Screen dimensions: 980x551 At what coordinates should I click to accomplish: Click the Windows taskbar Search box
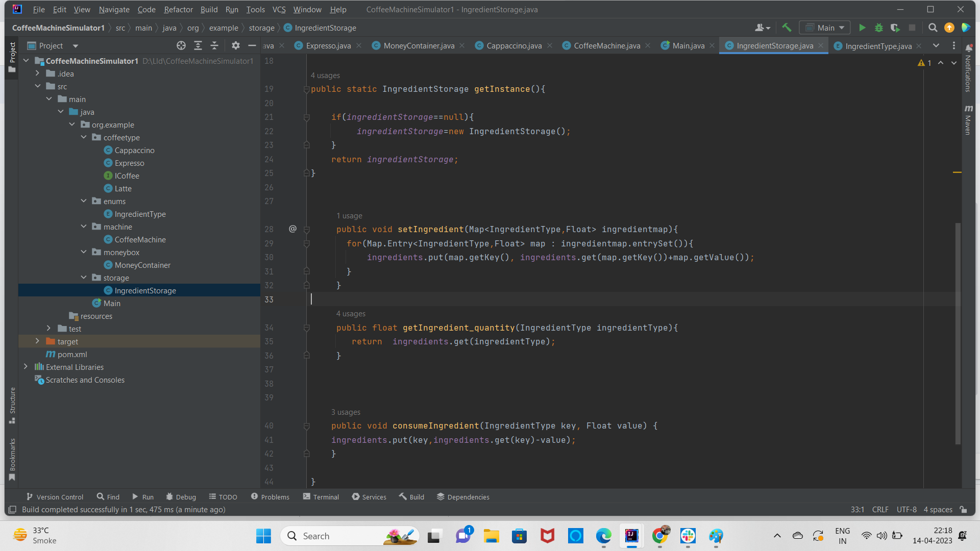(x=350, y=536)
